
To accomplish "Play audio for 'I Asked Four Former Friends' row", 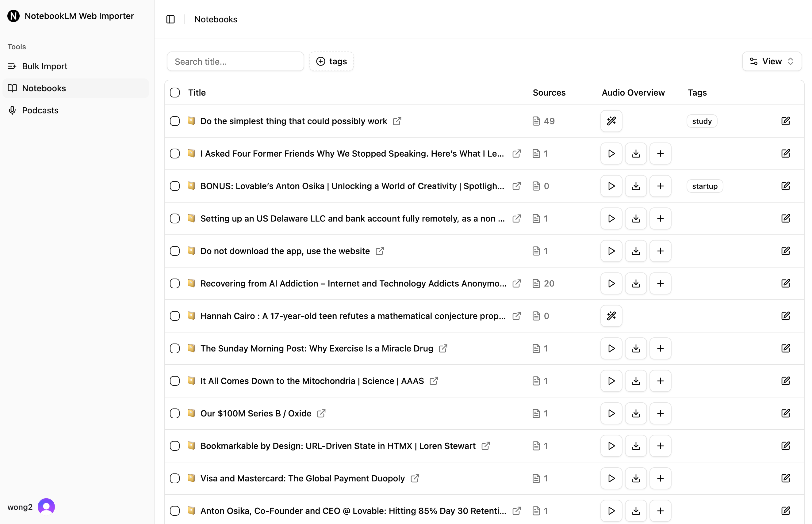I will tap(611, 154).
